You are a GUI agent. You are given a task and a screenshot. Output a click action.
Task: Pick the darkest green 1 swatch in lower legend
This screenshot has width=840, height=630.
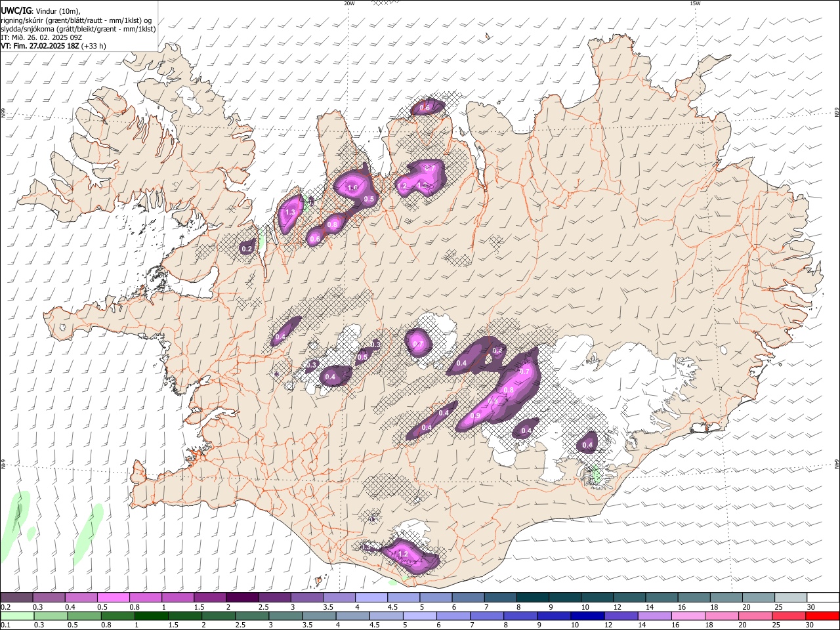coord(151,616)
